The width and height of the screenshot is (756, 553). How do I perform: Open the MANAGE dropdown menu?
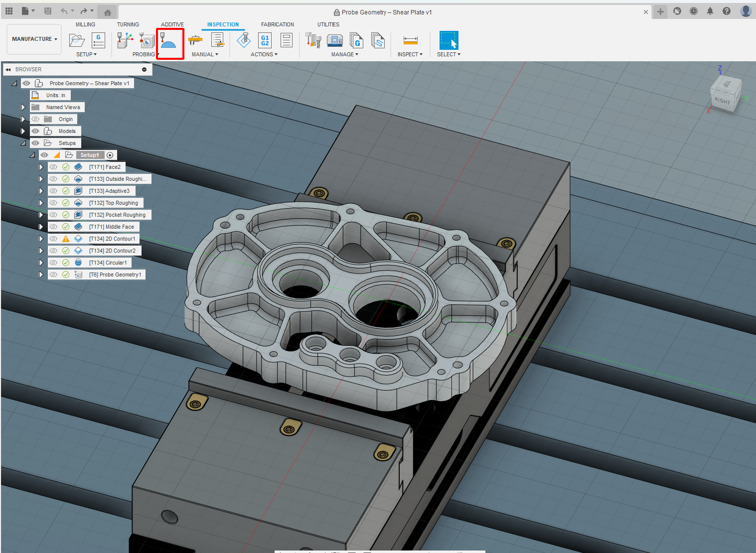pyautogui.click(x=345, y=54)
